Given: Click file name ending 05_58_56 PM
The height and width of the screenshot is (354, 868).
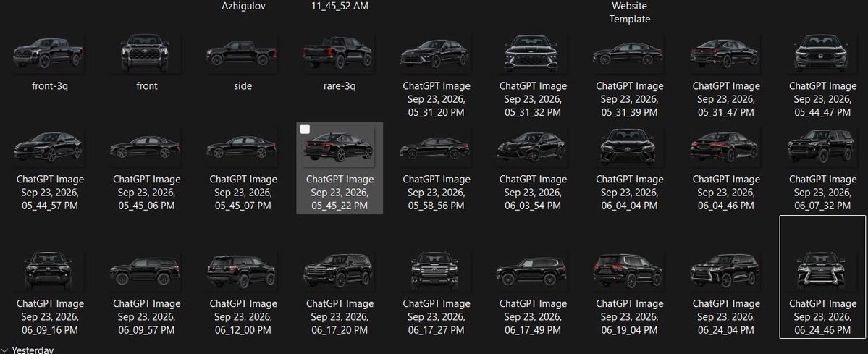Looking at the screenshot, I should 436,193.
